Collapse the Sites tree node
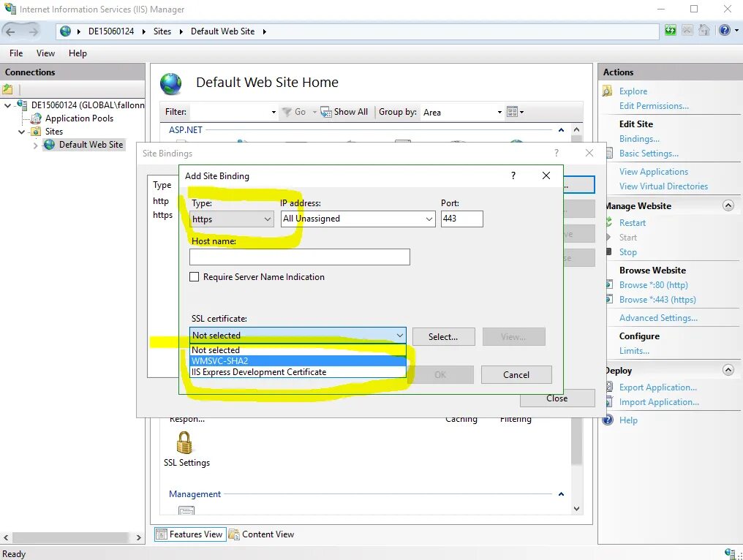The image size is (743, 560). pyautogui.click(x=22, y=132)
